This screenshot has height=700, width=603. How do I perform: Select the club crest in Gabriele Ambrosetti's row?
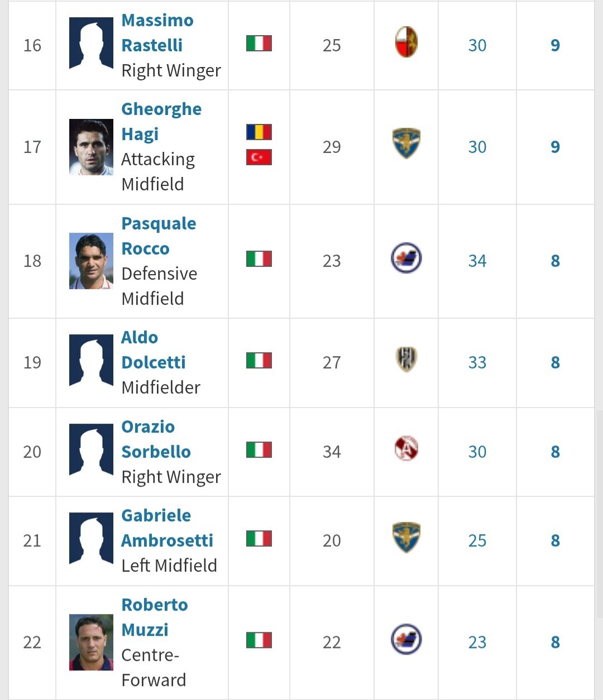click(406, 538)
